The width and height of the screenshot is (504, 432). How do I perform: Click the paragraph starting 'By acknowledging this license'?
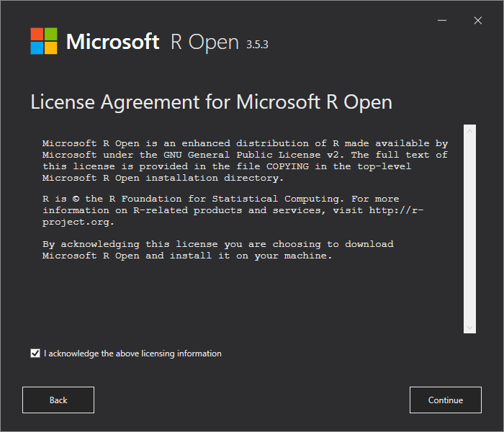tap(218, 250)
